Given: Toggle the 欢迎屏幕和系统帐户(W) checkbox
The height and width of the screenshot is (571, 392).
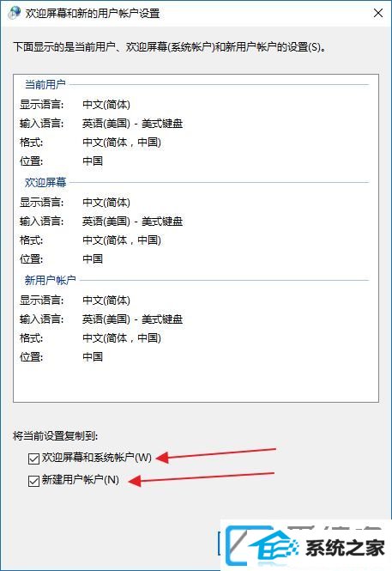Looking at the screenshot, I should coord(33,459).
